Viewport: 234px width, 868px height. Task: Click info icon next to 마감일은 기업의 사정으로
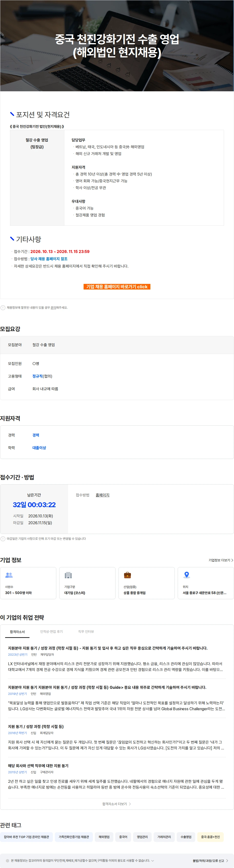coord(3,539)
